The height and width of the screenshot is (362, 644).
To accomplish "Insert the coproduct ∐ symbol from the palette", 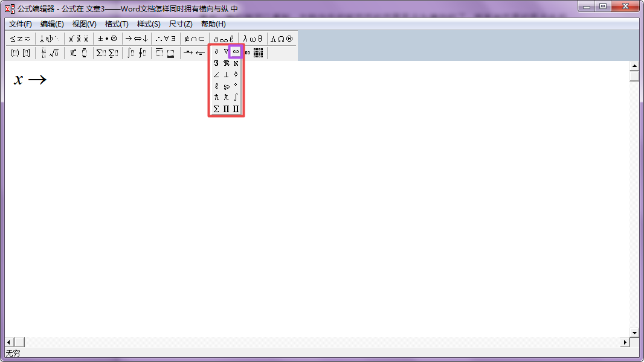I will tap(236, 109).
